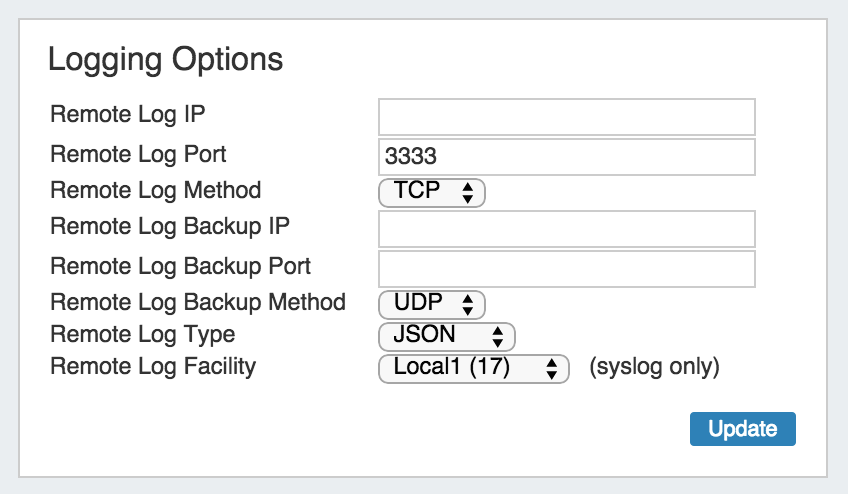This screenshot has height=494, width=848.
Task: Click the "Remote Log Backup Method" label
Action: [x=197, y=302]
